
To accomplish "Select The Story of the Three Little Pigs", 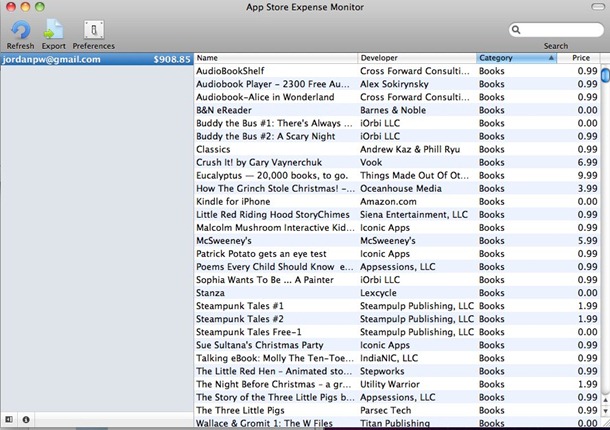I will [397, 397].
